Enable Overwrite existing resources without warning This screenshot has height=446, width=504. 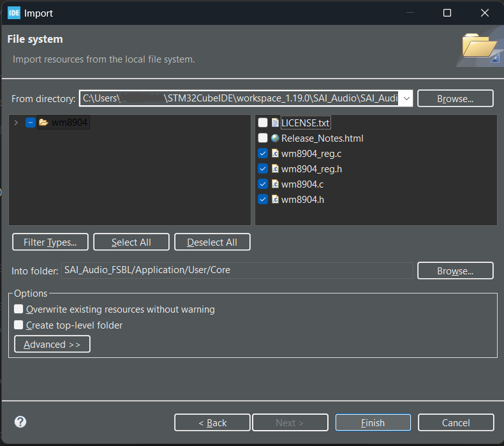click(x=19, y=309)
